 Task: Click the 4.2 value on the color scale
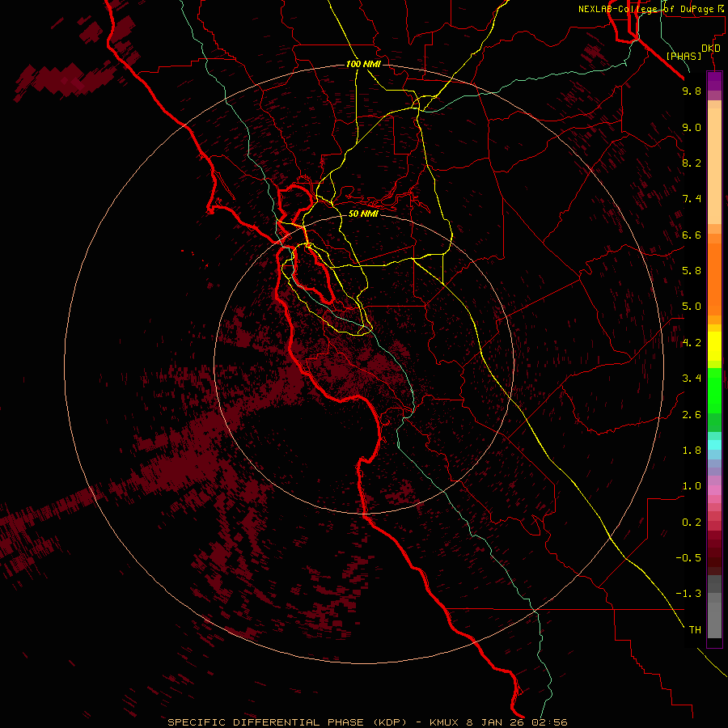click(692, 343)
